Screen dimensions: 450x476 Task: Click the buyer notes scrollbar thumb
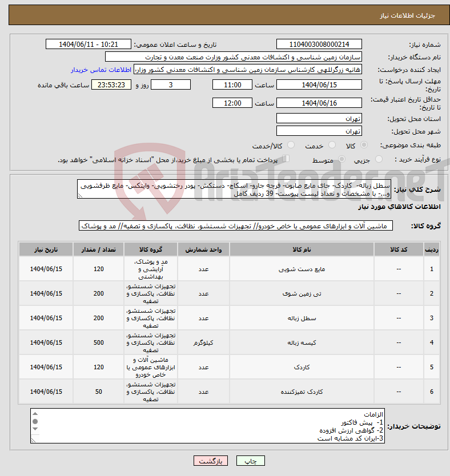pos(35,421)
